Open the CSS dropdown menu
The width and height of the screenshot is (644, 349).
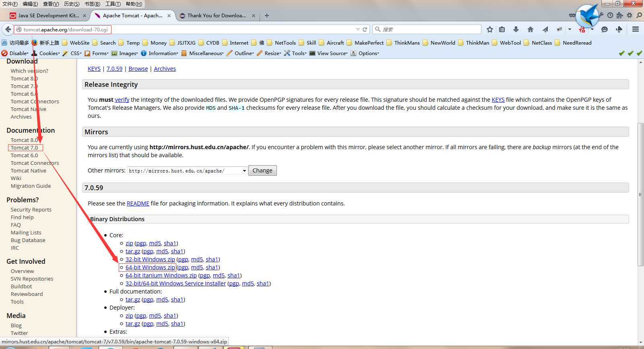point(72,53)
